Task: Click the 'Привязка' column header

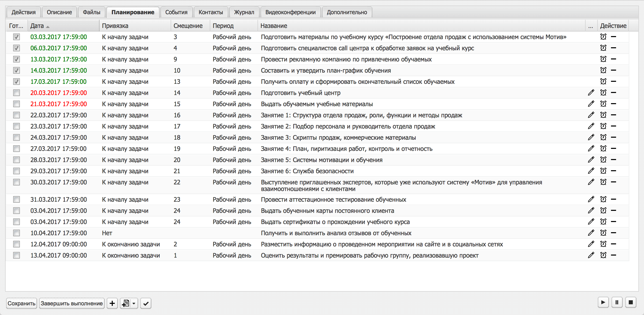Action: pos(135,26)
